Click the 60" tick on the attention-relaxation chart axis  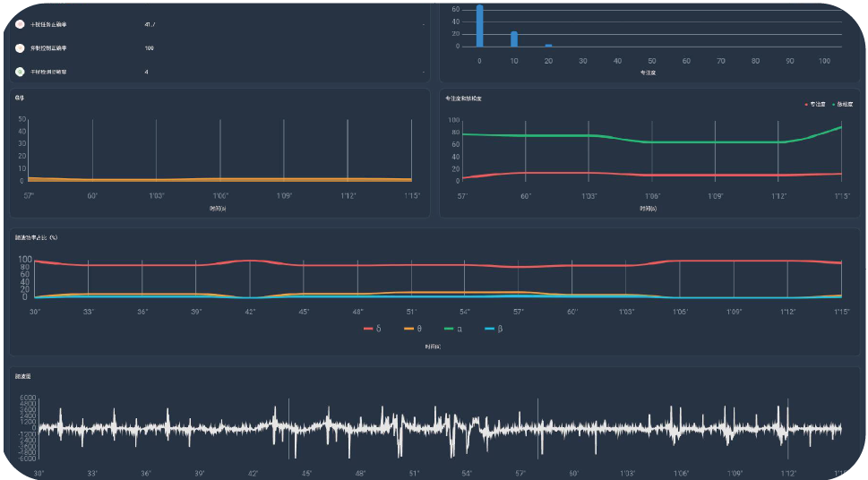pos(526,195)
